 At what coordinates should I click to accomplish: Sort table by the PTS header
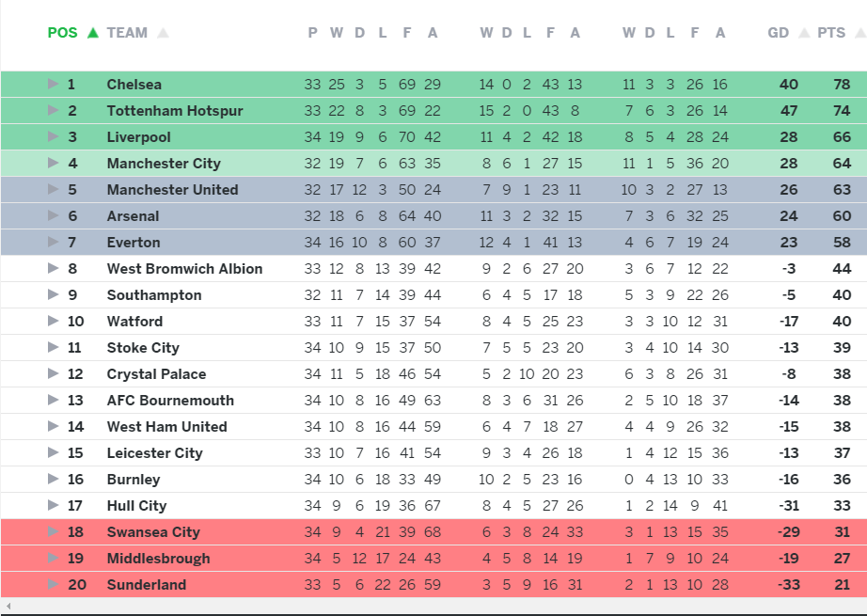[831, 33]
